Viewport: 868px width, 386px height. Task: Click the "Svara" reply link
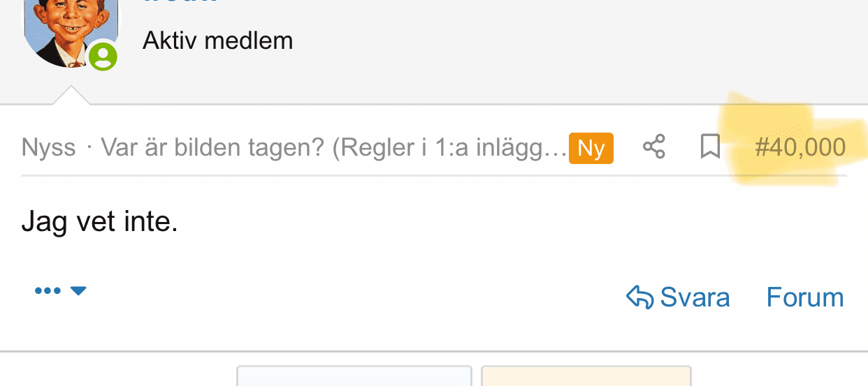[695, 297]
